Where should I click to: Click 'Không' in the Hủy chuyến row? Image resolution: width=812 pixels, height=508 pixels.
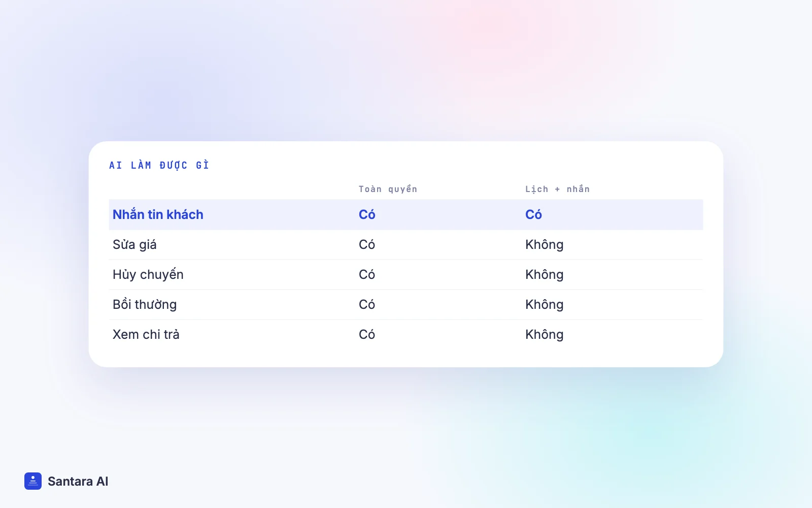click(545, 274)
